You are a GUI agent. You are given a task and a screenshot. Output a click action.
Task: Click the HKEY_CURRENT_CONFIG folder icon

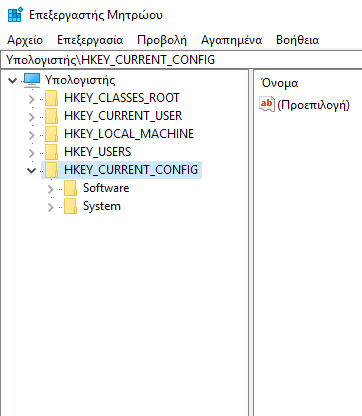pyautogui.click(x=52, y=170)
